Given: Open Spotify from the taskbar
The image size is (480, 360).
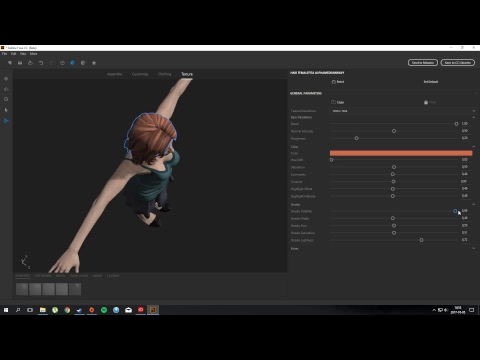Looking at the screenshot, I should point(104,310).
